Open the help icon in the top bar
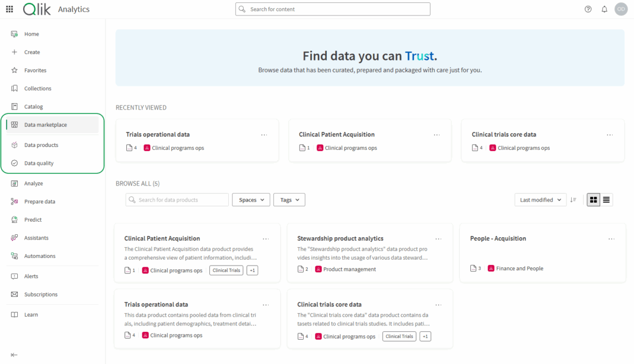The height and width of the screenshot is (364, 634). pyautogui.click(x=587, y=9)
